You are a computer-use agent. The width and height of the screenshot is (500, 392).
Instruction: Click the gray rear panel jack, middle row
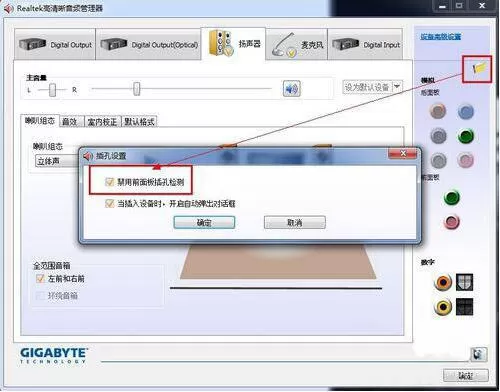pyautogui.click(x=438, y=136)
